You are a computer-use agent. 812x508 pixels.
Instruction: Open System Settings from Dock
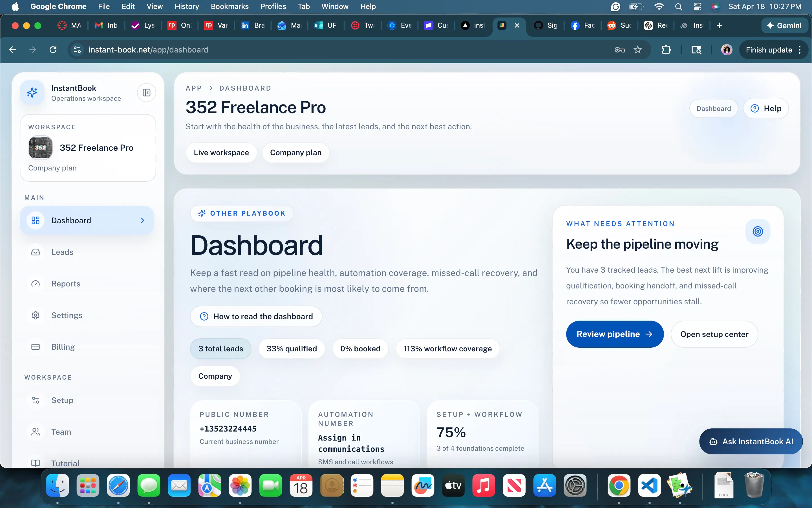tap(575, 485)
